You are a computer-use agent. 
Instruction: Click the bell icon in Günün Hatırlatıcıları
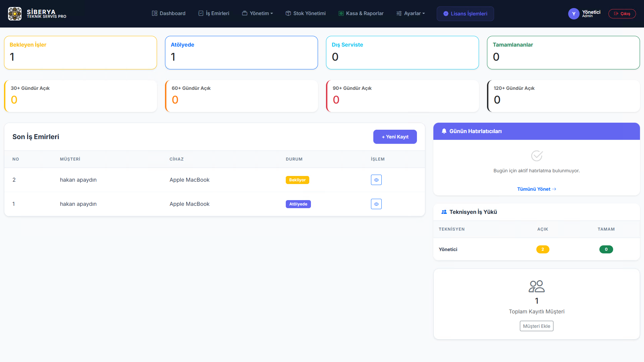(444, 131)
